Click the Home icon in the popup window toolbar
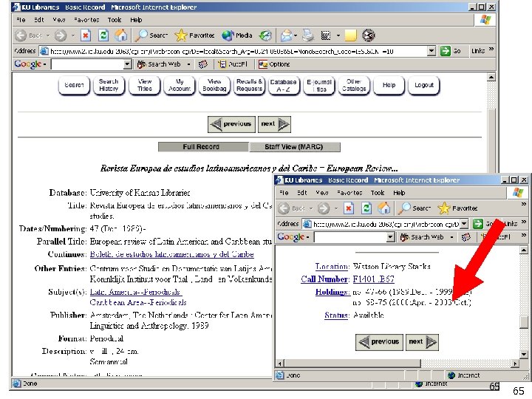This screenshot has height=399, width=532. (383, 208)
